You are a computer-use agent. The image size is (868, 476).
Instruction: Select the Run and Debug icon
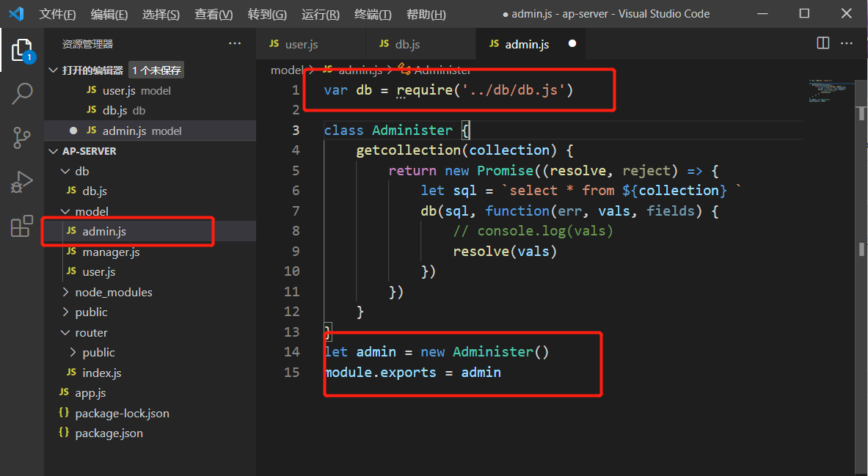click(21, 182)
